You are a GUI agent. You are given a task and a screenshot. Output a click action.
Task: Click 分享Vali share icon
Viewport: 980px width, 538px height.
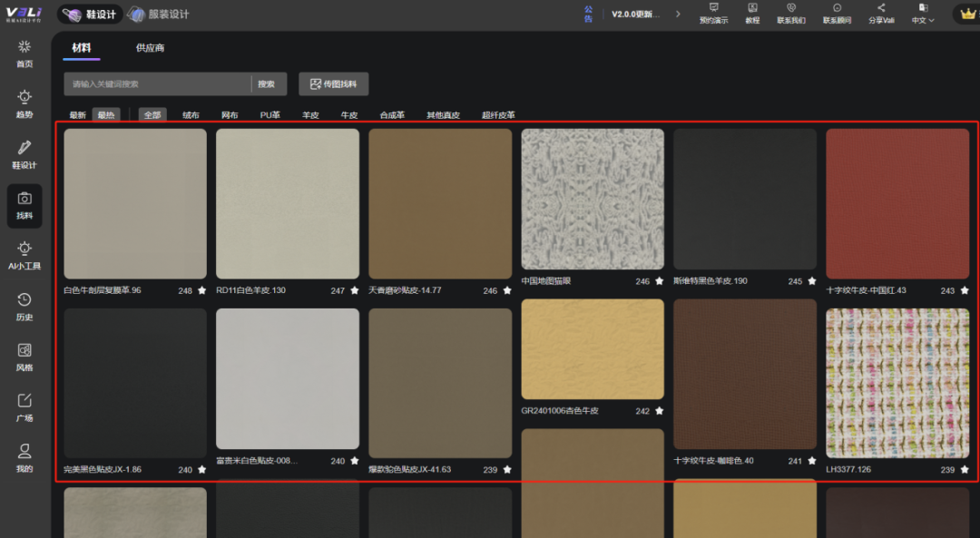(x=881, y=14)
